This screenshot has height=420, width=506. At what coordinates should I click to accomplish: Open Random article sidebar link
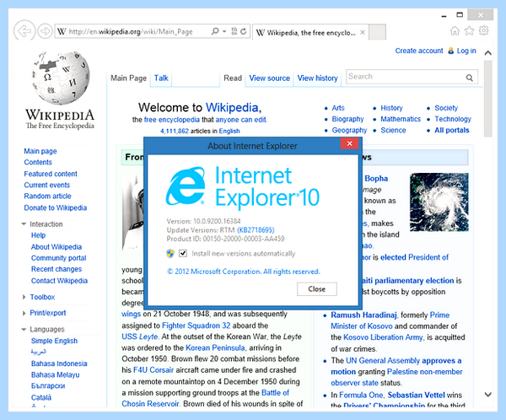(47, 196)
